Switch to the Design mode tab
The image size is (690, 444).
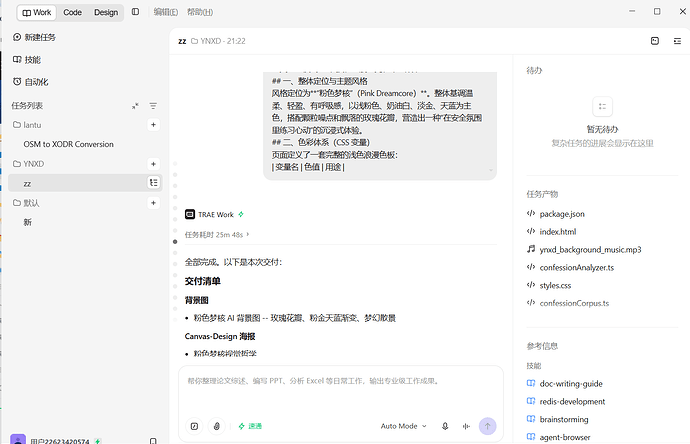[106, 12]
